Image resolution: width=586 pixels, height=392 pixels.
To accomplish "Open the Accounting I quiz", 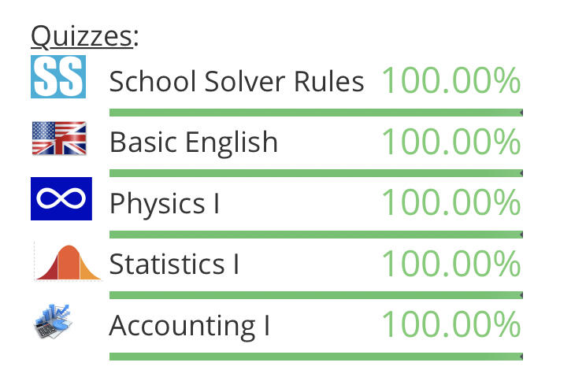I will point(189,325).
